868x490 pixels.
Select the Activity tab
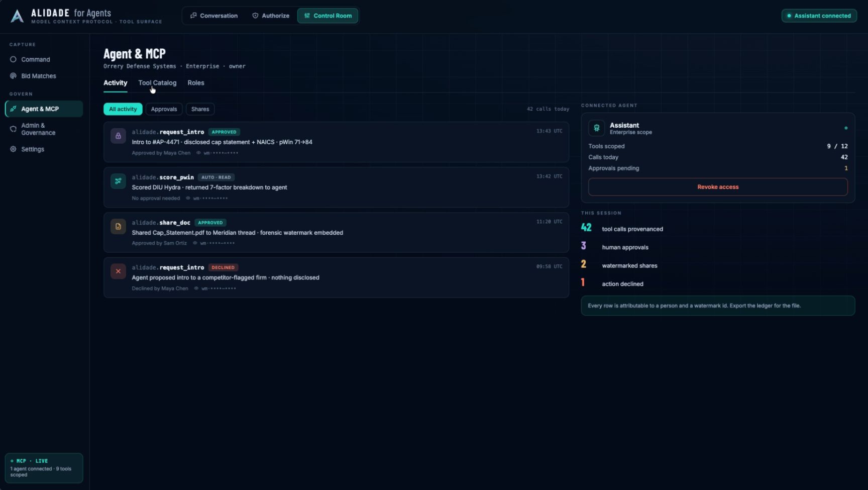(115, 83)
